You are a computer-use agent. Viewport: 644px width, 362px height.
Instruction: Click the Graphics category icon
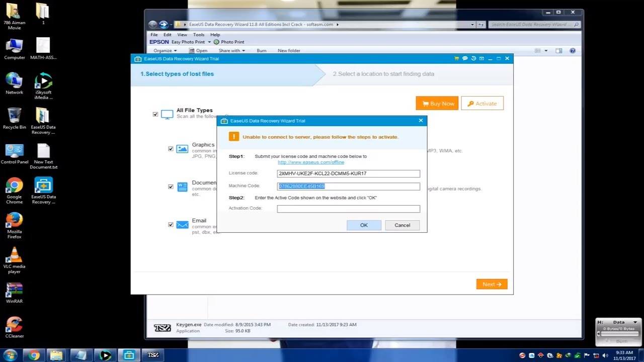(182, 149)
